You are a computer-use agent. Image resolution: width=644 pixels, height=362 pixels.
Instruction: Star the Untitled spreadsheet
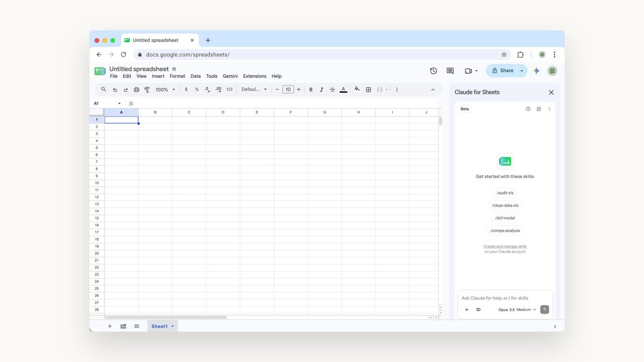(174, 69)
